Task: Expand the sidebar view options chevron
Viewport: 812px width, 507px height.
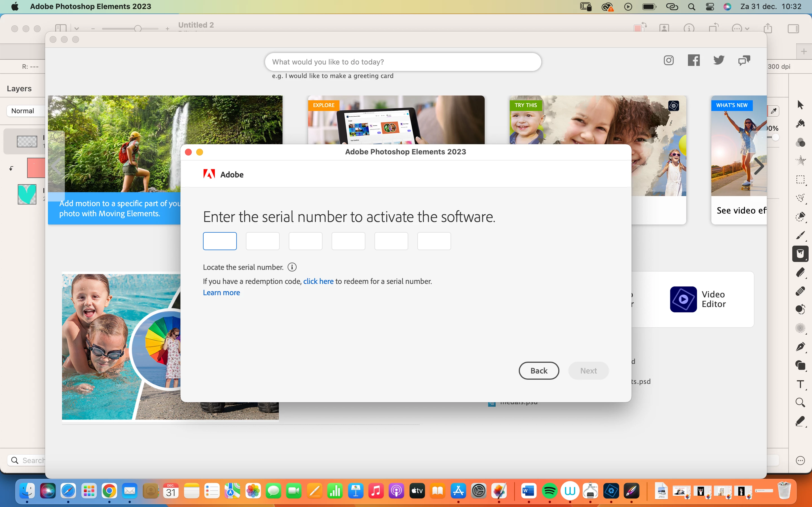Action: (x=76, y=28)
